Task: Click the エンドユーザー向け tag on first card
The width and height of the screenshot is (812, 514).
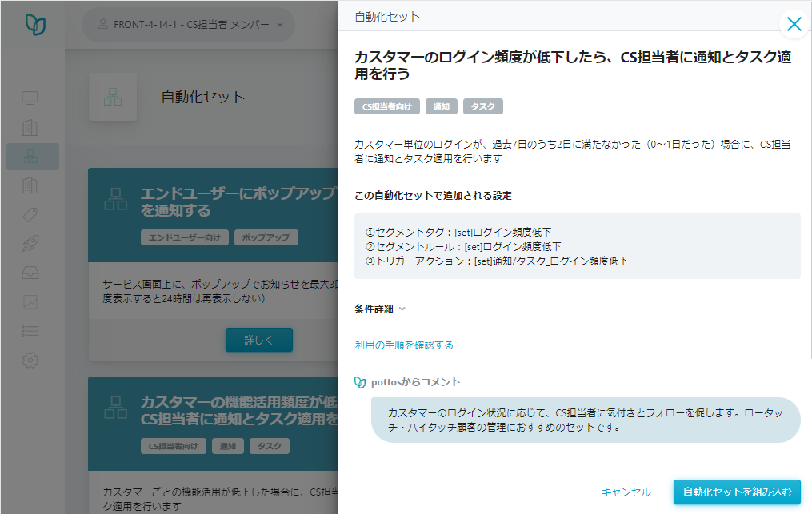Action: [x=184, y=237]
